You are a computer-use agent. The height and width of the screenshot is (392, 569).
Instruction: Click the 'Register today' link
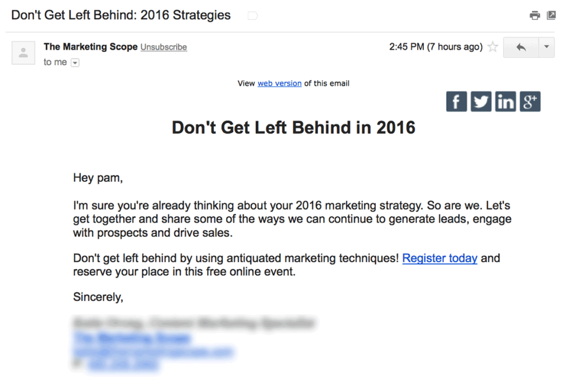(440, 258)
